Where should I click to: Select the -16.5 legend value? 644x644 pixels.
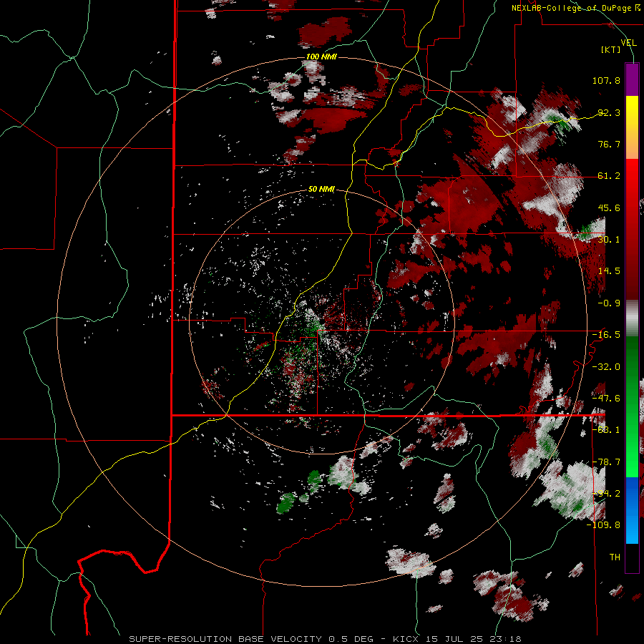pyautogui.click(x=606, y=335)
